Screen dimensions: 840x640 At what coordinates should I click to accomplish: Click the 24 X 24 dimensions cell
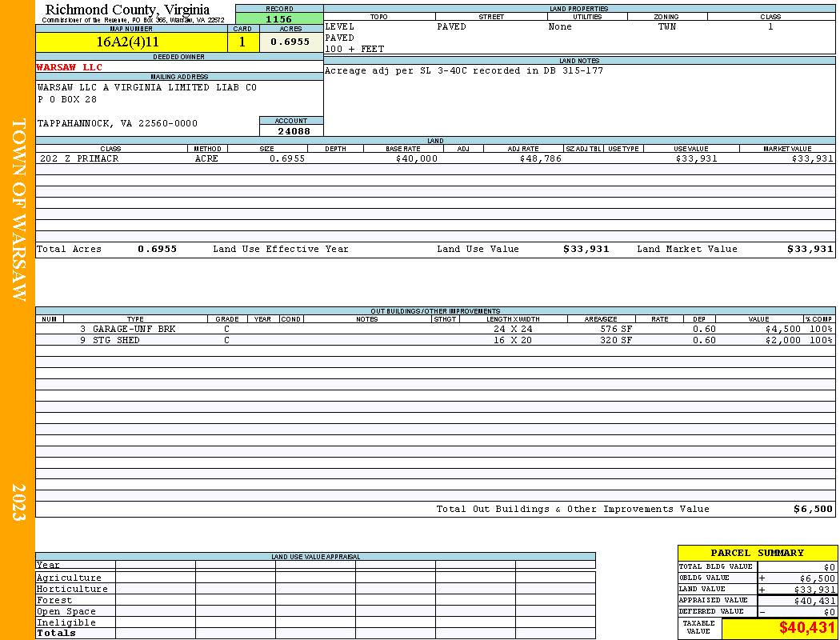tap(513, 329)
